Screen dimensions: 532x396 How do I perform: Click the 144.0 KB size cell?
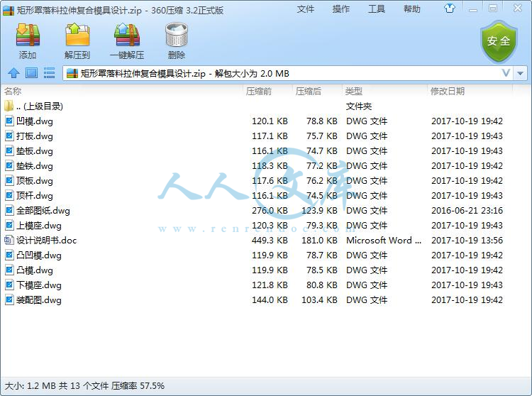point(270,300)
